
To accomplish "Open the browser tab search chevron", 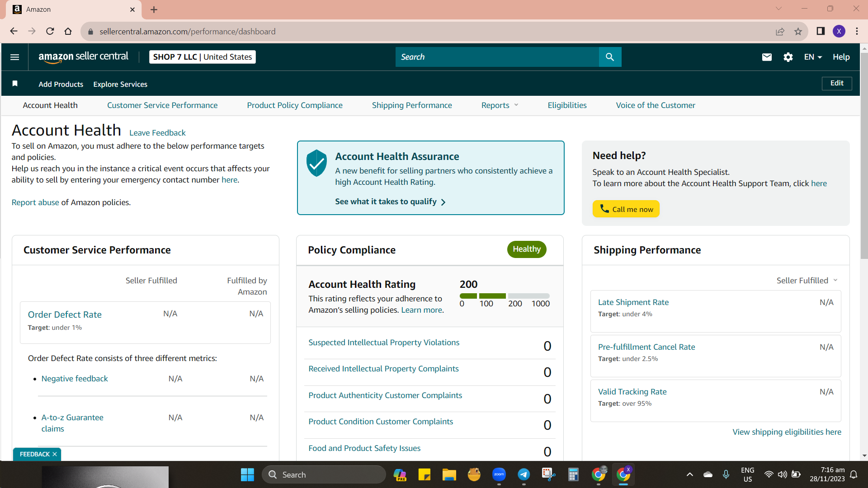I will pyautogui.click(x=778, y=9).
